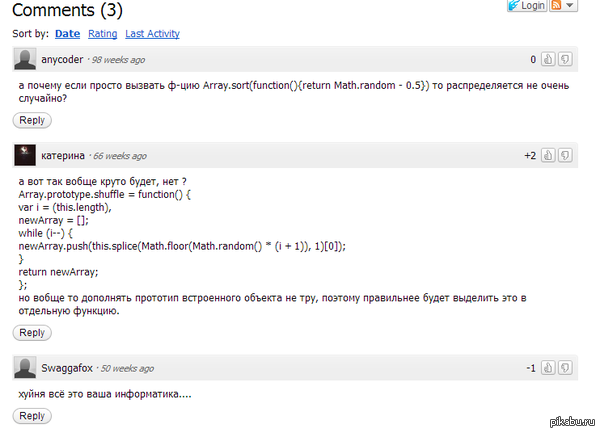Downvote катерина's comment
The image size is (600, 433).
566,155
